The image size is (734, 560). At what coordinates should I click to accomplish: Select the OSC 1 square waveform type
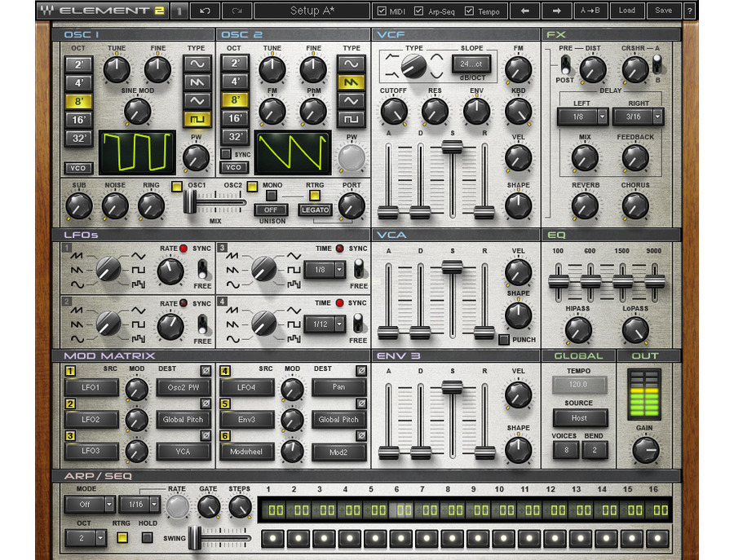[x=196, y=119]
